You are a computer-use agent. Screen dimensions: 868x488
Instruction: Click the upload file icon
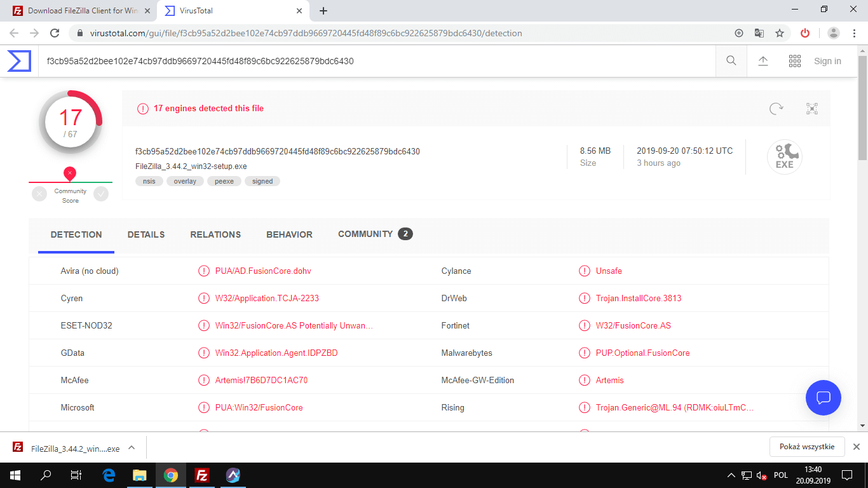(x=763, y=61)
